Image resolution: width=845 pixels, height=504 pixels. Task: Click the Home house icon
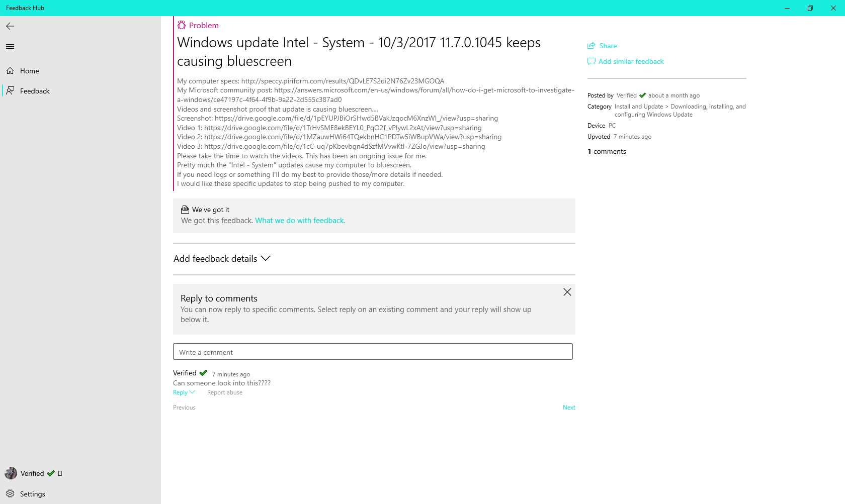pyautogui.click(x=10, y=71)
